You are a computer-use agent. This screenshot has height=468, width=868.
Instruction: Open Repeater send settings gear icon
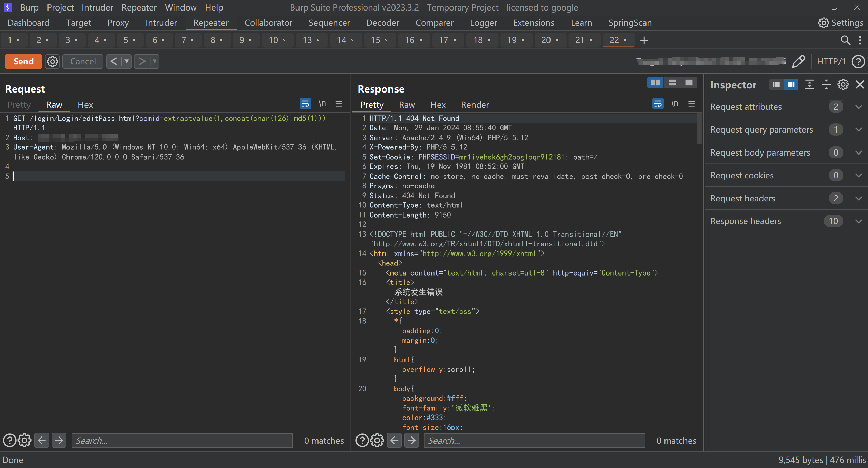(52, 61)
